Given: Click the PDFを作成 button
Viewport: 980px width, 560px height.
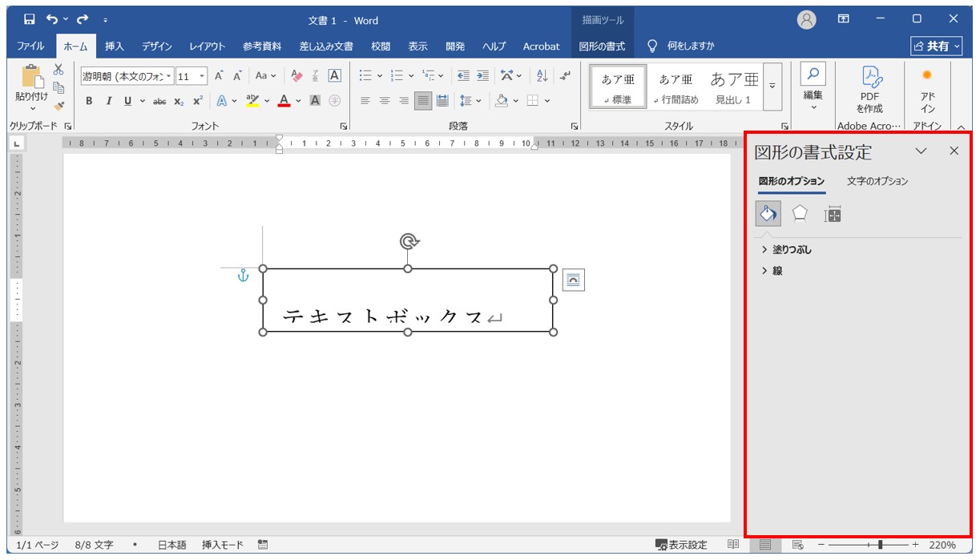Looking at the screenshot, I should pos(869,89).
